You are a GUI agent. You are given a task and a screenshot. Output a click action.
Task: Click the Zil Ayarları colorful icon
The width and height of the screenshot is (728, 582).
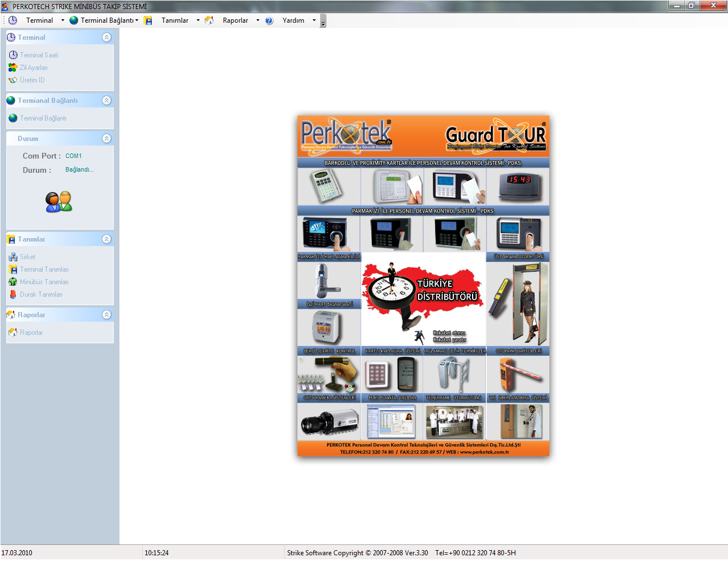click(13, 68)
